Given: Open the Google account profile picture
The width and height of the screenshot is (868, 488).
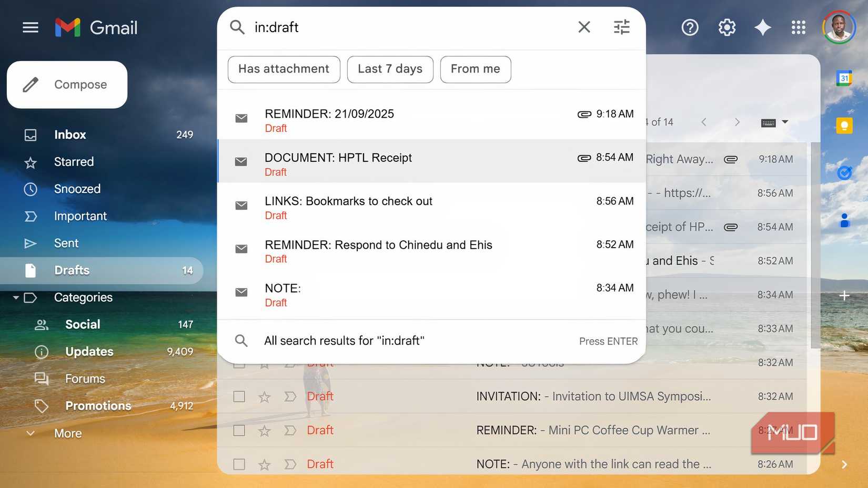Looking at the screenshot, I should (x=839, y=27).
